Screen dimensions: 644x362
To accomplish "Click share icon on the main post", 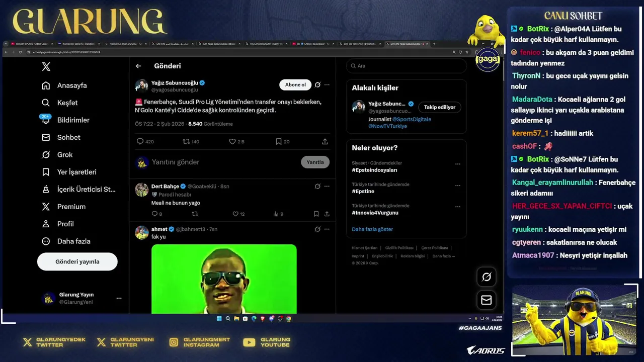I will coord(325,142).
